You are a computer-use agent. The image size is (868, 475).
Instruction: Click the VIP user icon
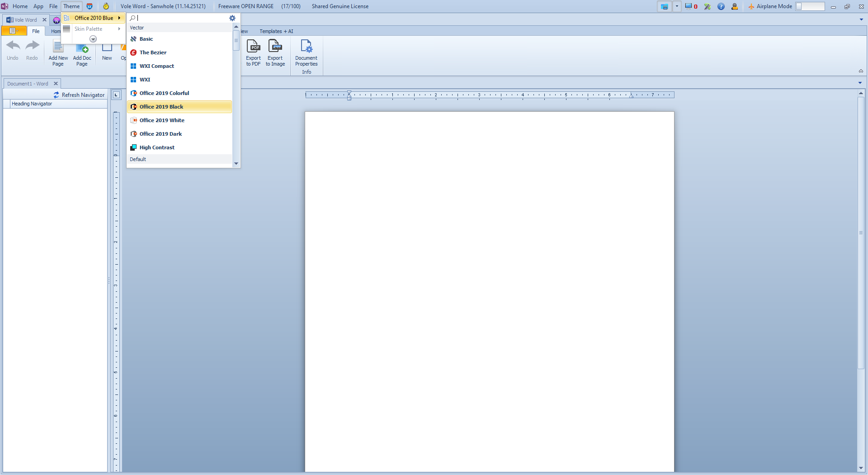click(x=735, y=6)
